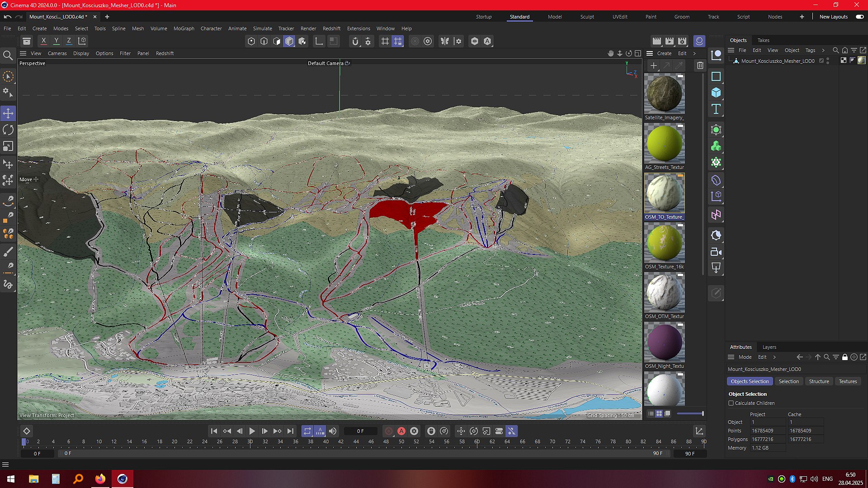Open the Layers panel tab
Viewport: 868px width, 488px height.
point(769,347)
